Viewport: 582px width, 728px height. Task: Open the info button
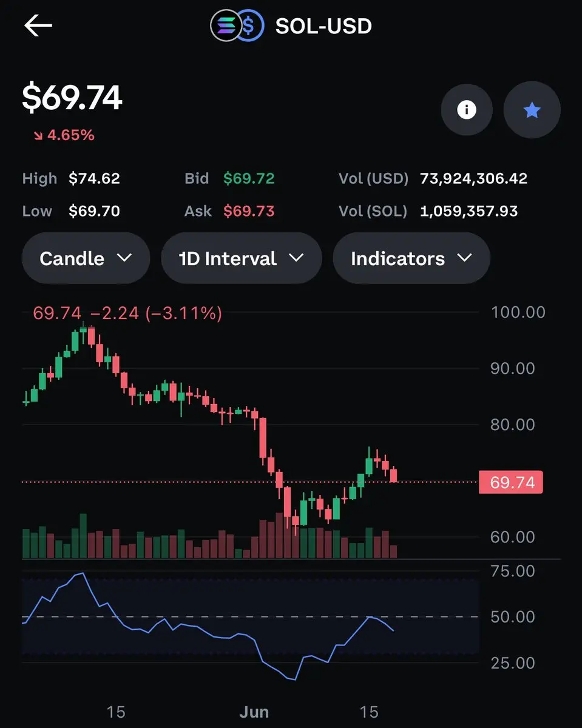point(466,110)
